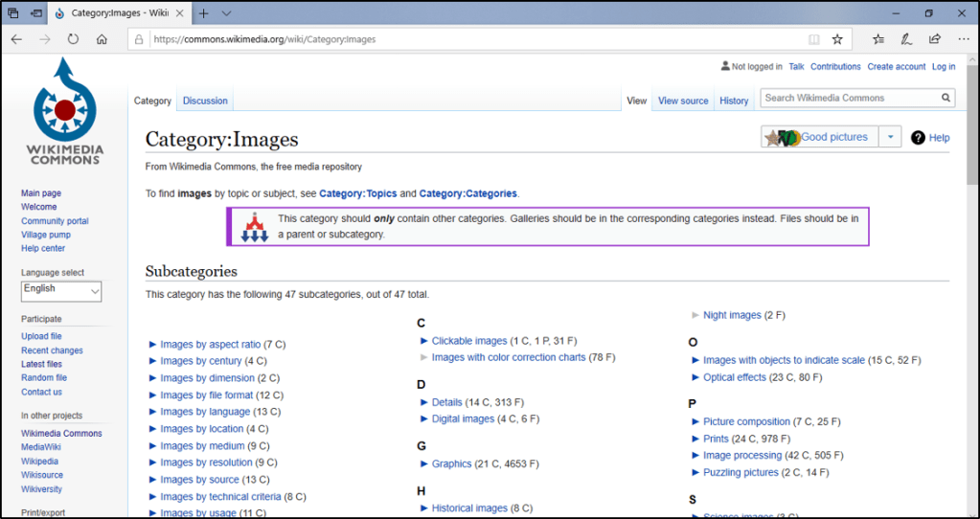Click the search magnifier icon
Image resolution: width=980 pixels, height=519 pixels.
click(946, 98)
